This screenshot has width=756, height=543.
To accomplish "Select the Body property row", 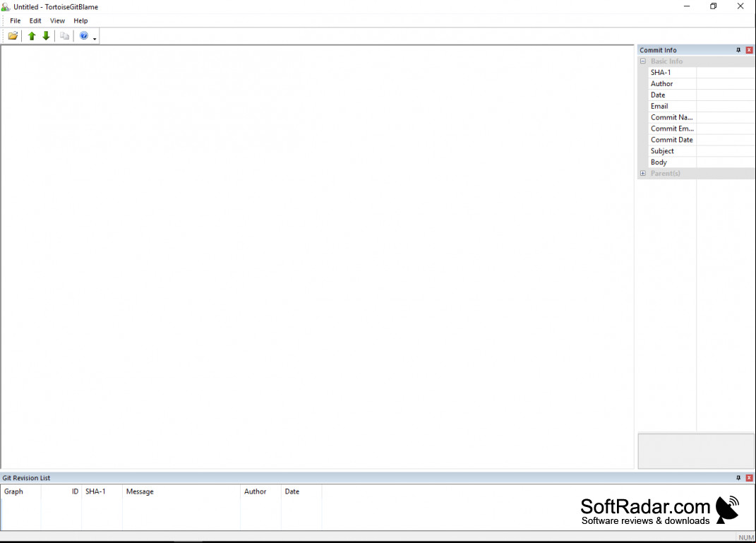I will tap(702, 162).
